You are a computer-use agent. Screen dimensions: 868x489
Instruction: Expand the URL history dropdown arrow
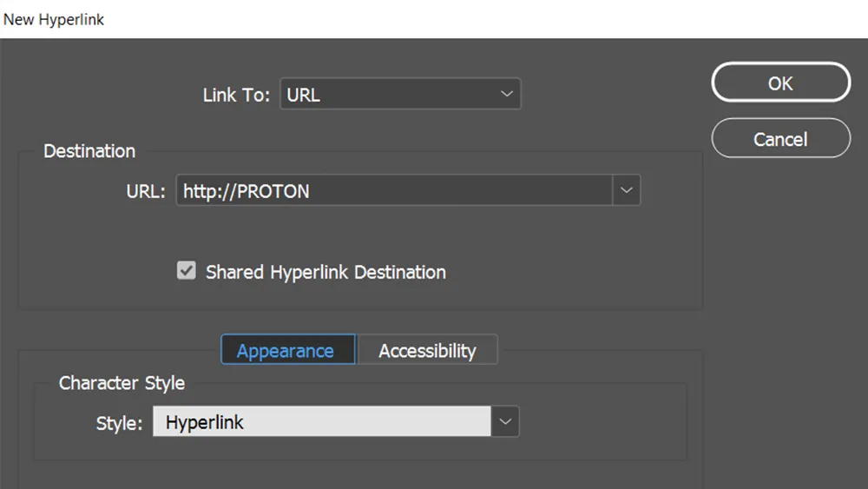pyautogui.click(x=627, y=191)
